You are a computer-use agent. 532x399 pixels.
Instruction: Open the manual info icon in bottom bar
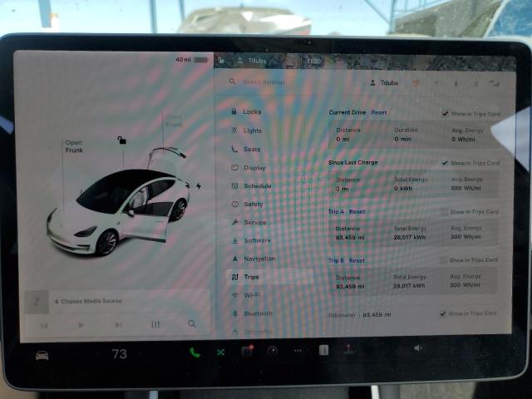click(x=323, y=350)
